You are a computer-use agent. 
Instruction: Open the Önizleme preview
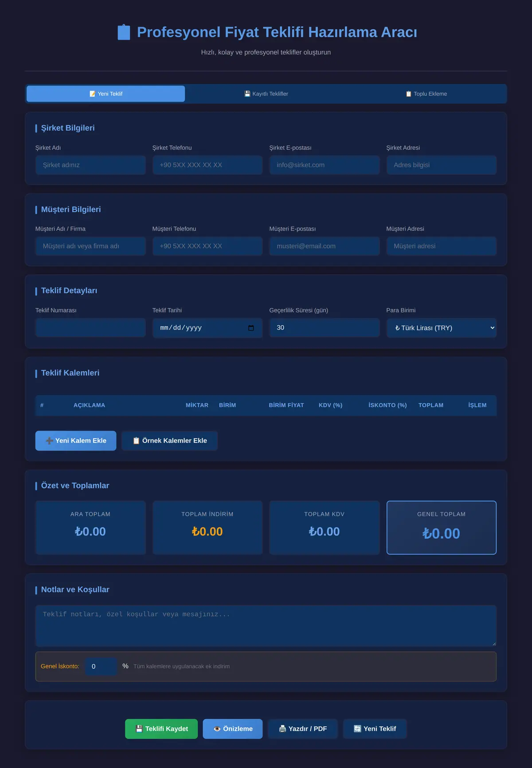coord(233,729)
